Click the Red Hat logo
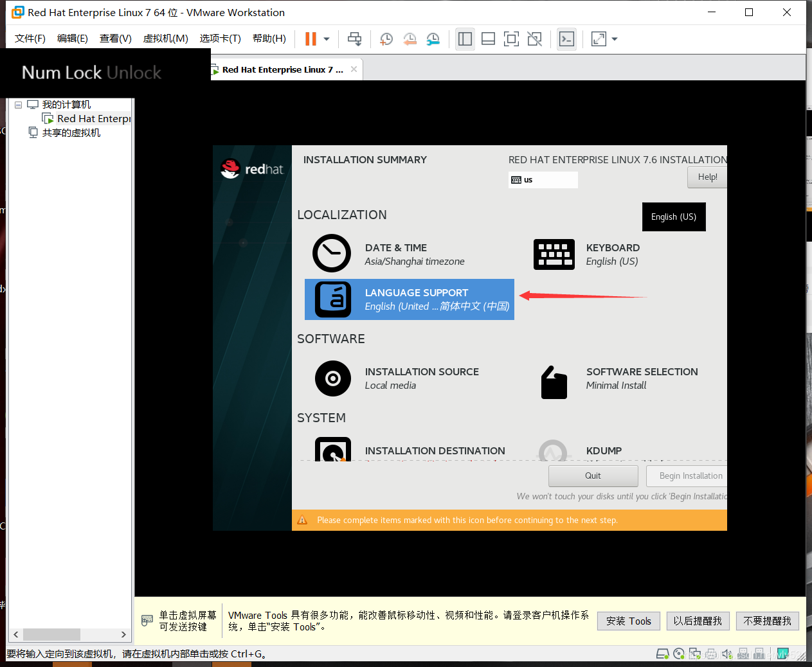This screenshot has height=667, width=812. [251, 168]
